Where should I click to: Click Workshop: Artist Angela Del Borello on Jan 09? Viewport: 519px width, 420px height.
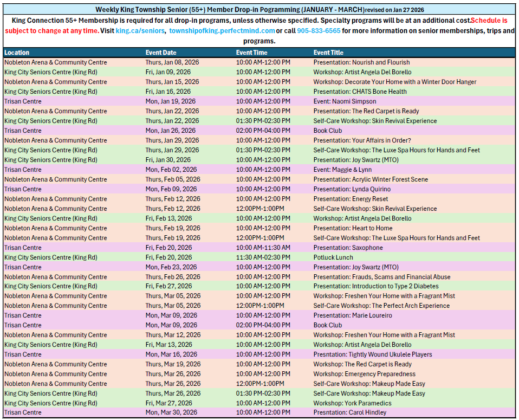(x=361, y=72)
